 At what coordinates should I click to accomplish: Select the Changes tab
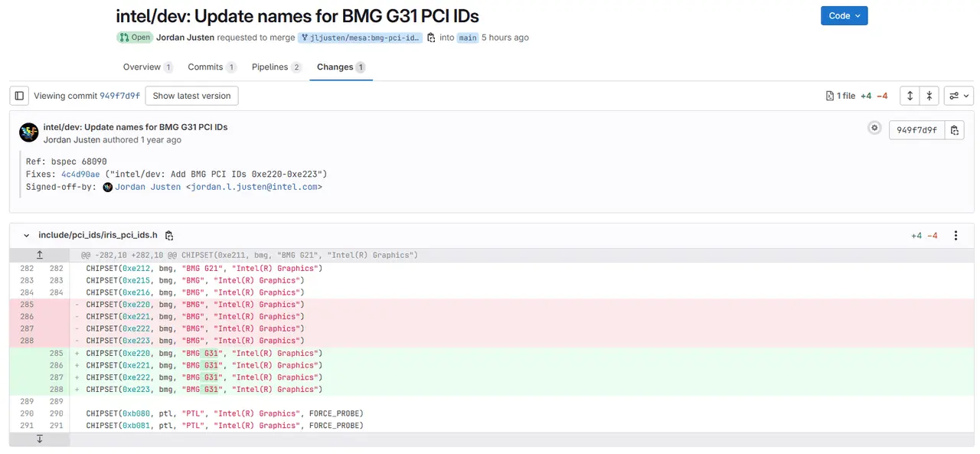pos(341,67)
